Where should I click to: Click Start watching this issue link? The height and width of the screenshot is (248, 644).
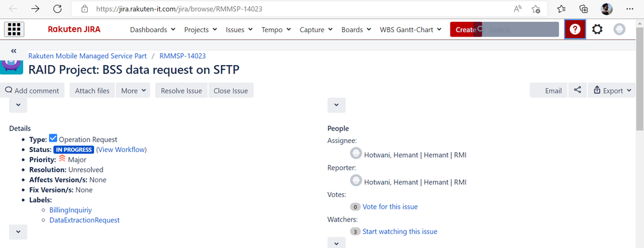coord(400,232)
